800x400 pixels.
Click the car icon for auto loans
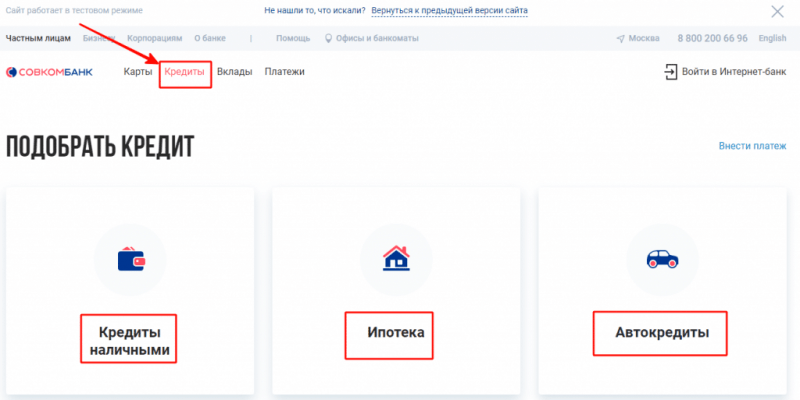click(662, 259)
